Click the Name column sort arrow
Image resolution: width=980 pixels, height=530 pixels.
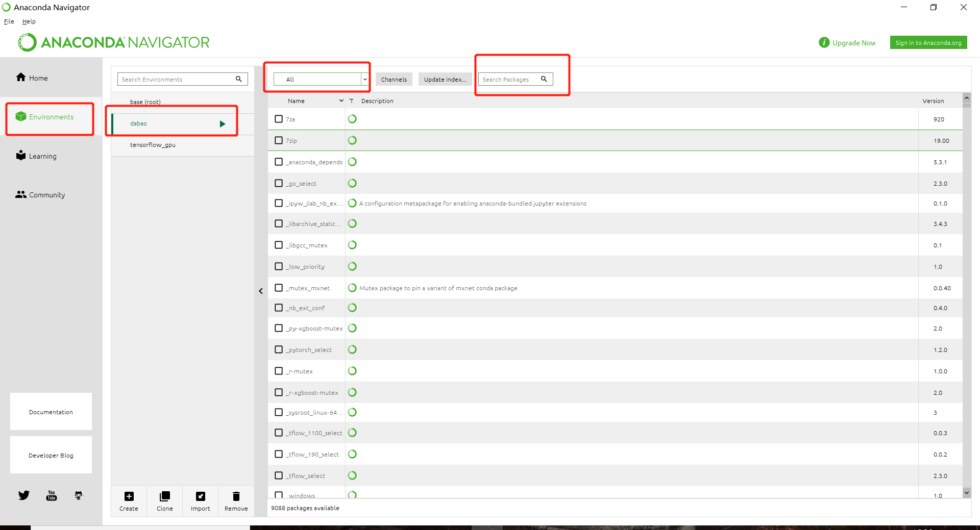click(341, 101)
